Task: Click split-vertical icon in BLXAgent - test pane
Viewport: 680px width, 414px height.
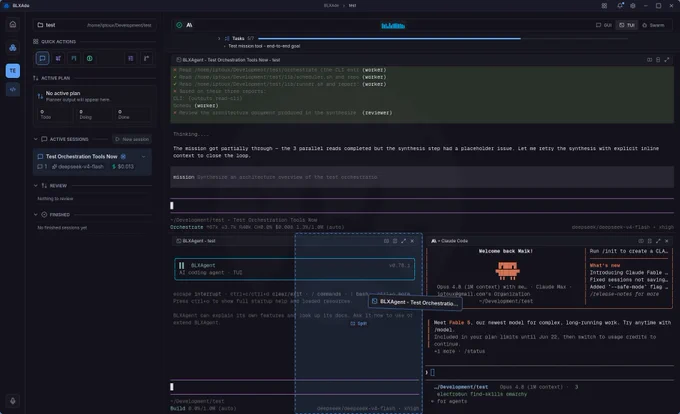Action: 395,241
